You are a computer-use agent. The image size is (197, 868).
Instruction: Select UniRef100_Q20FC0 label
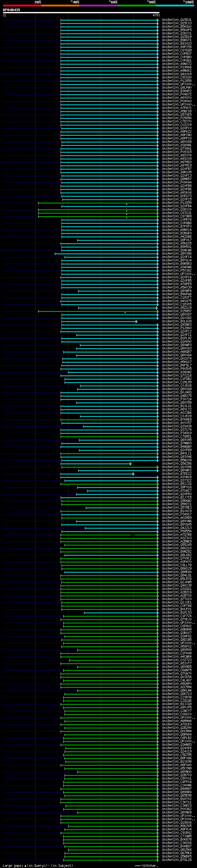tap(177, 128)
